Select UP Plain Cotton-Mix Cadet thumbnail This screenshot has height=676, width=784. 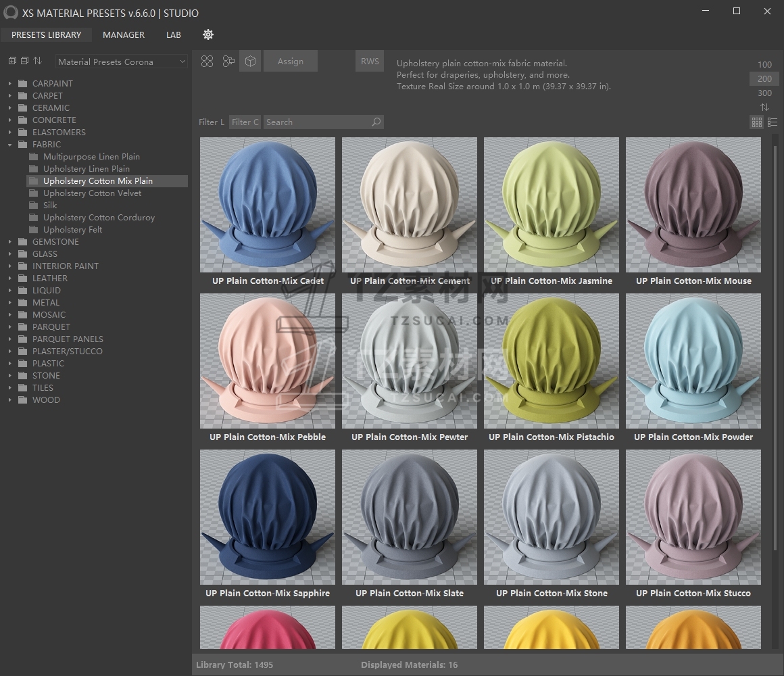(268, 205)
